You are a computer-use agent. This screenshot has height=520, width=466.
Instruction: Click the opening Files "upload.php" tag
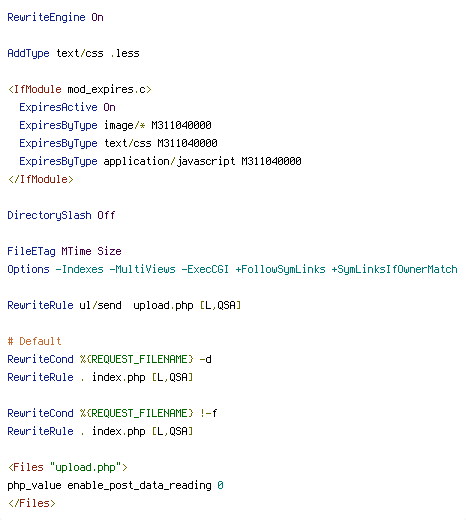pyautogui.click(x=68, y=467)
